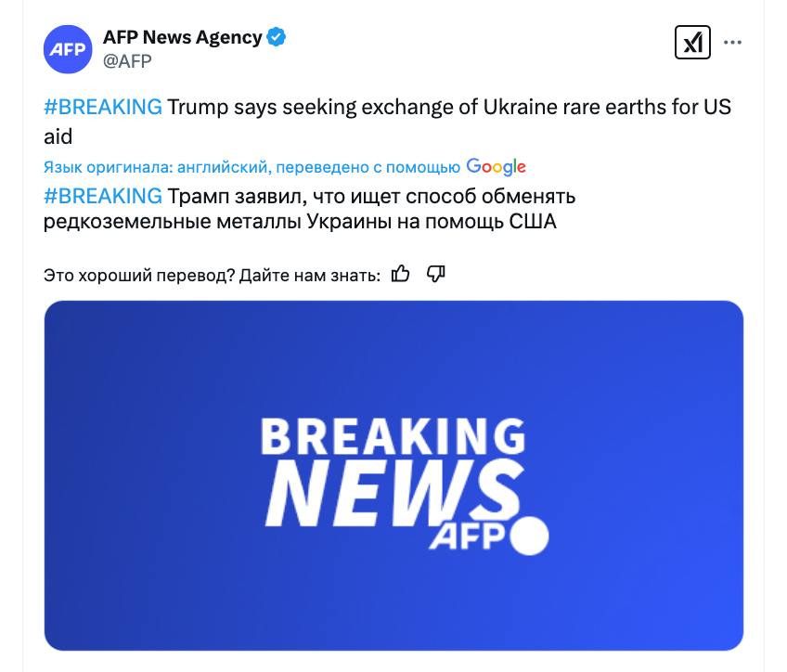Click the #BREAKING hashtag in the English text
The width and height of the screenshot is (787, 672).
103,107
